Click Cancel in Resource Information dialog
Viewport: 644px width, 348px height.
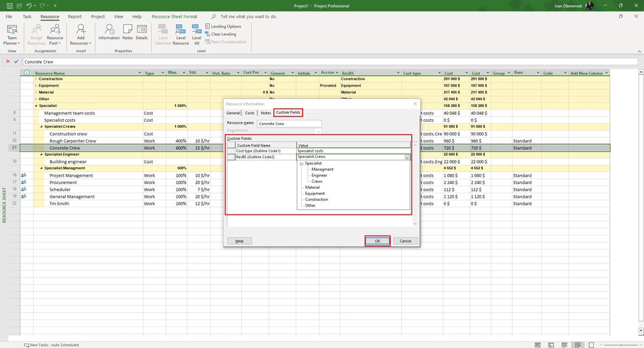pyautogui.click(x=405, y=241)
